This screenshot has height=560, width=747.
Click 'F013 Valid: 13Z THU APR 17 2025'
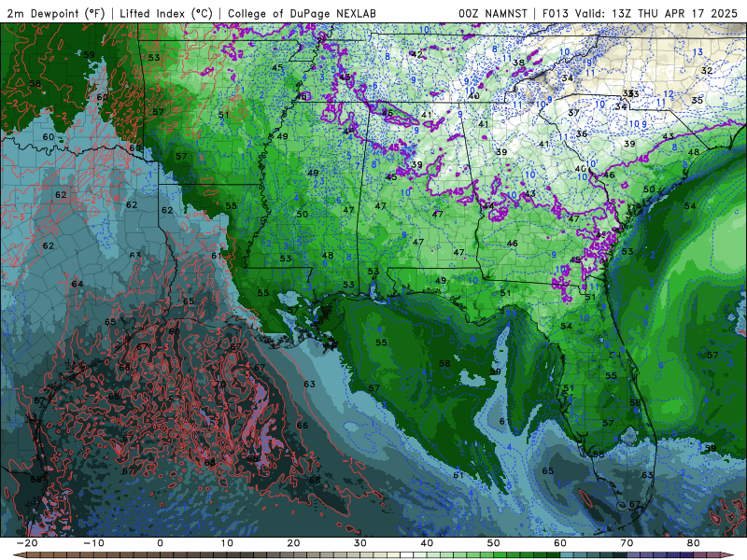tap(640, 13)
